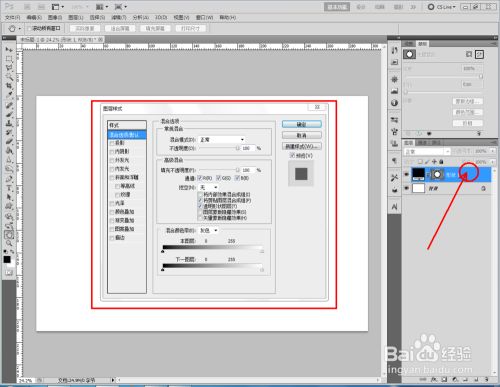Screen dimensions: 500x387
Task: Select the Crop tool
Action: pyautogui.click(x=9, y=86)
